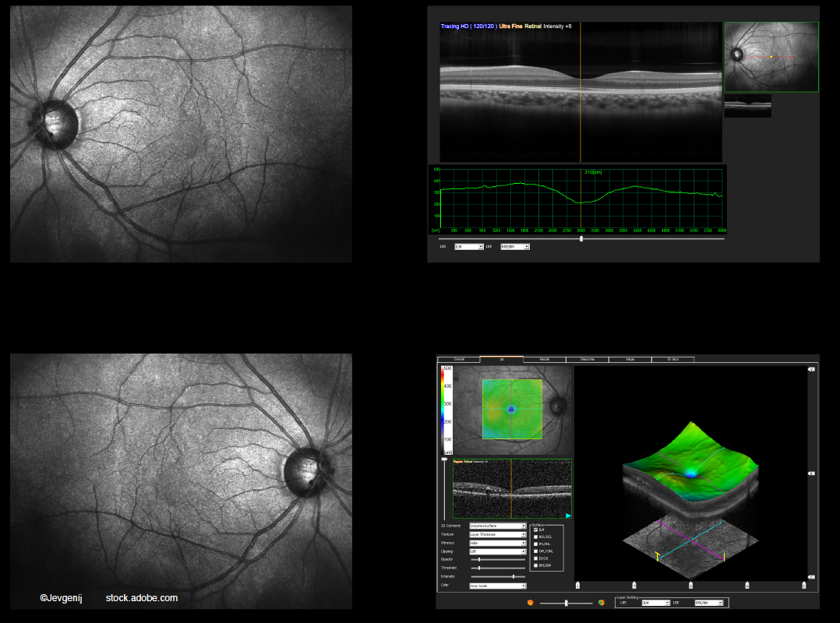Screen dimensions: 840x623
Task: Click the fundus thumbnail with red scan line
Action: (771, 57)
